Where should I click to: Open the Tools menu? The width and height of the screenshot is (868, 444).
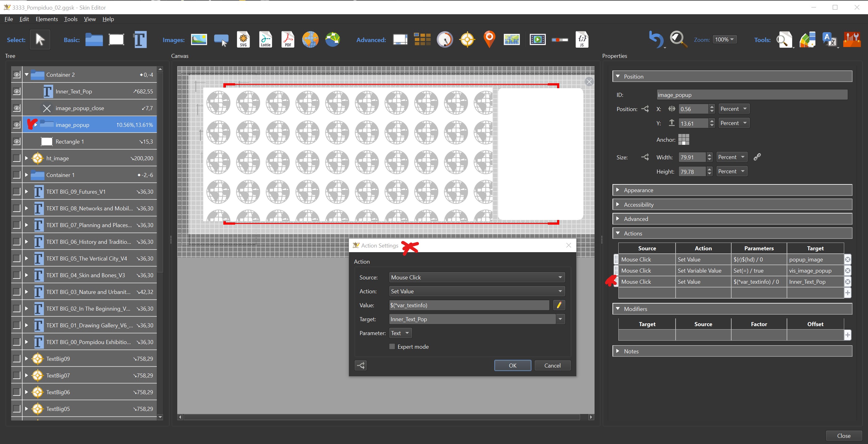point(71,19)
